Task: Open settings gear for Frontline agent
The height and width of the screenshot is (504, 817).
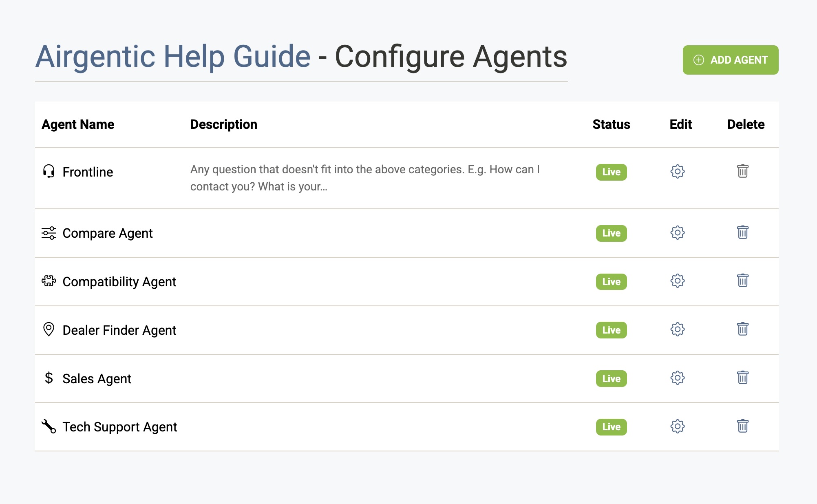Action: coord(677,171)
